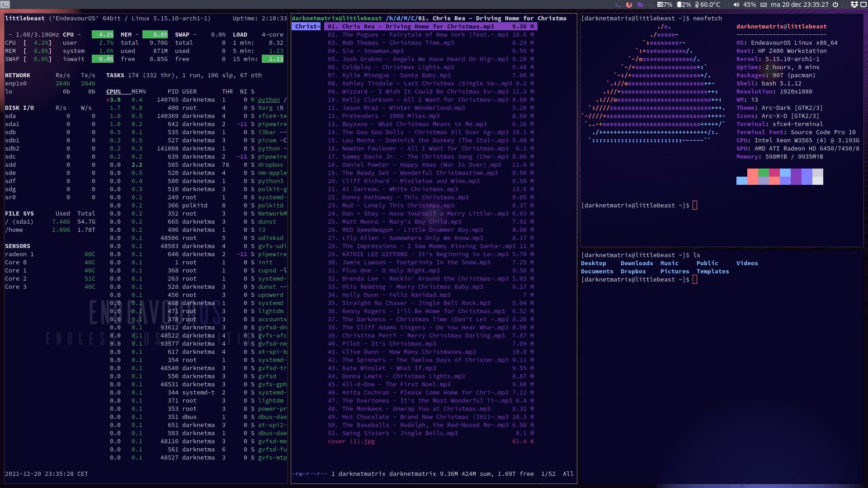Select the Christ~ directory tab in ranger
The height and width of the screenshot is (488, 868).
point(307,27)
